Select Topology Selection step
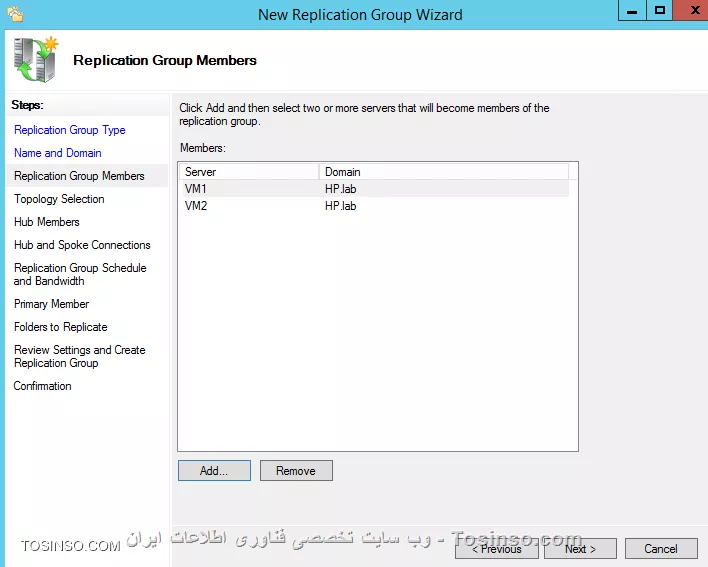This screenshot has width=708, height=567. point(59,199)
